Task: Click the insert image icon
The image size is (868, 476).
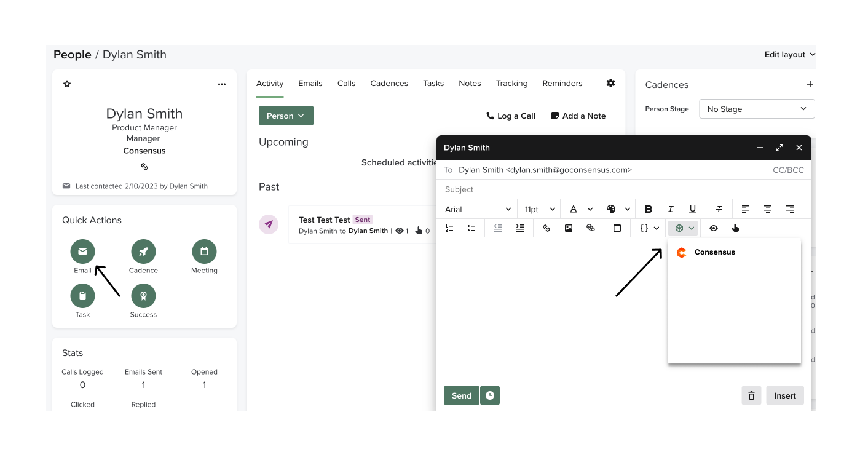Action: tap(569, 228)
